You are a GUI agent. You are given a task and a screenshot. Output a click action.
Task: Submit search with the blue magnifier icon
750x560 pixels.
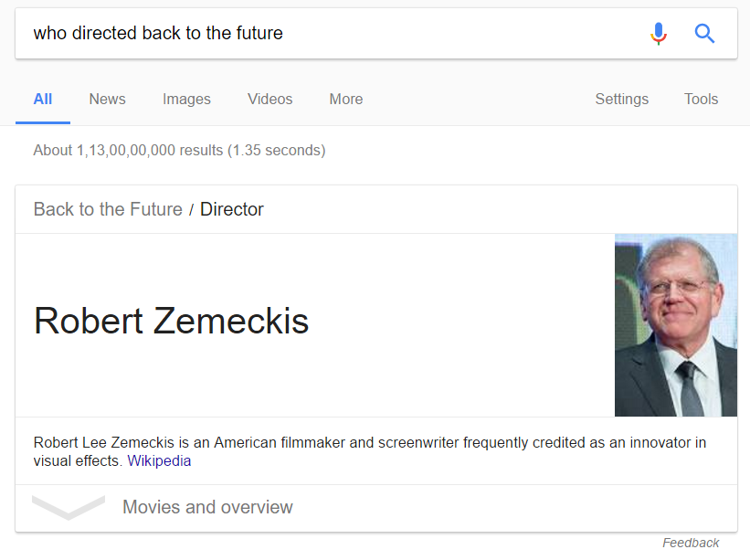(x=704, y=34)
